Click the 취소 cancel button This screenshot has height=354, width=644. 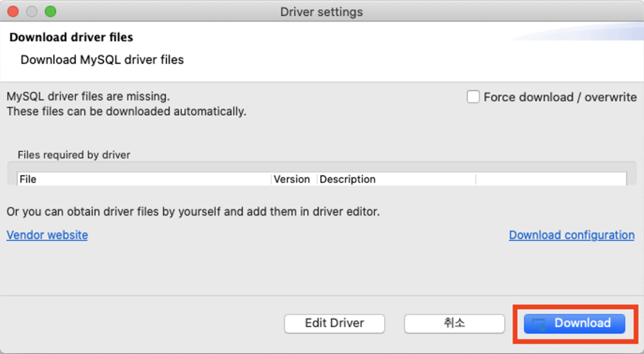click(x=454, y=323)
